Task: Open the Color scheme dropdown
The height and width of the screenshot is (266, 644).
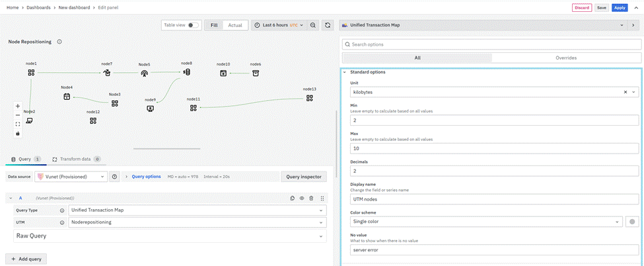Action: pos(485,222)
